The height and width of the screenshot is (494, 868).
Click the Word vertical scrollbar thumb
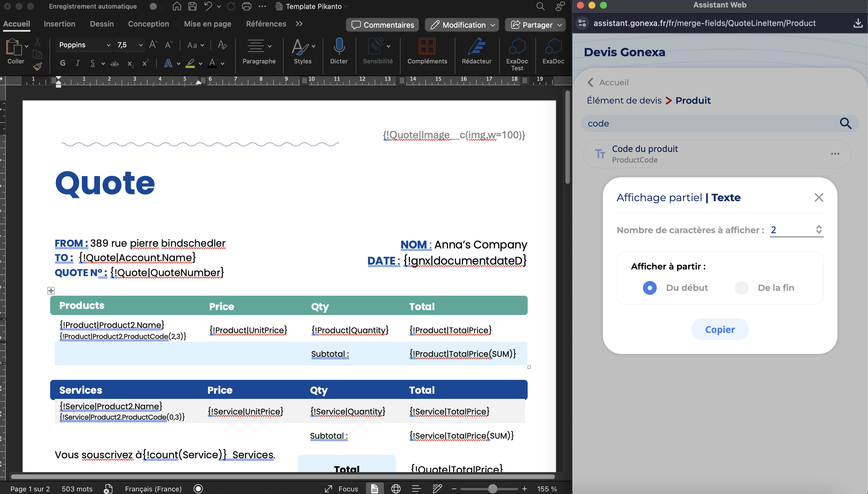coord(567,137)
